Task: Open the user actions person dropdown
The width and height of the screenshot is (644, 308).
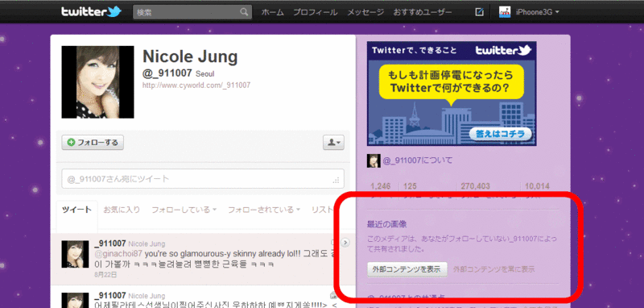Action: [333, 142]
